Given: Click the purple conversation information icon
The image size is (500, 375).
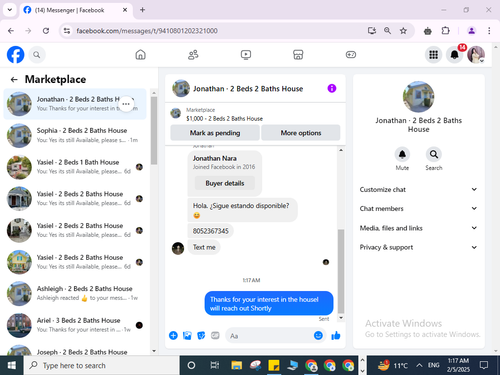Looking at the screenshot, I should (x=332, y=88).
